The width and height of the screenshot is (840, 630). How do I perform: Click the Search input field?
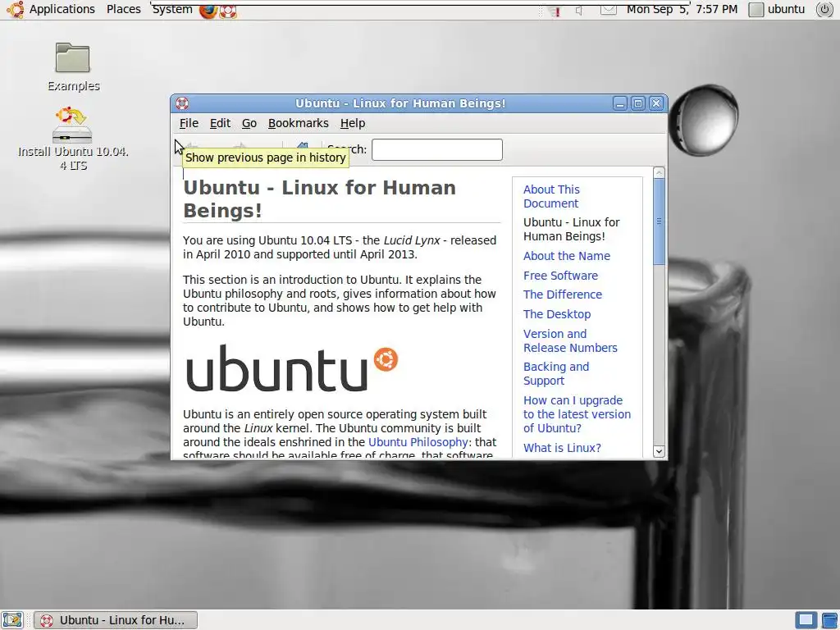tap(437, 149)
